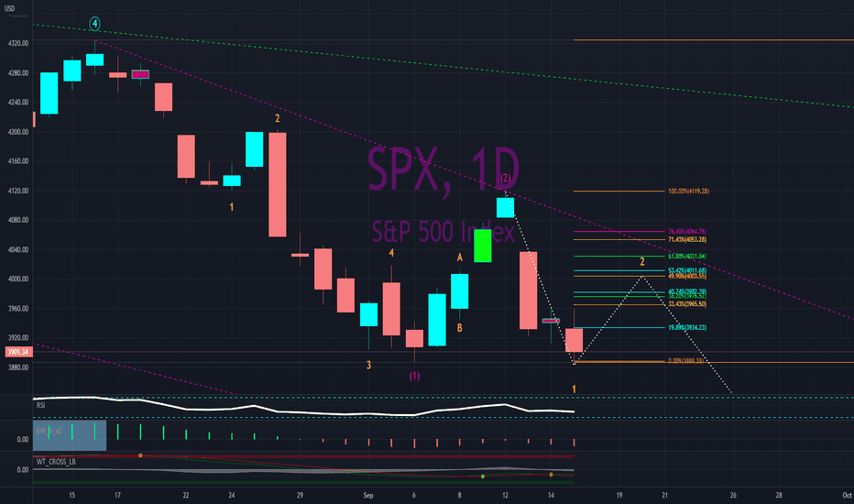This screenshot has height=504, width=854.
Task: Click the bright green candlestick
Action: point(483,246)
